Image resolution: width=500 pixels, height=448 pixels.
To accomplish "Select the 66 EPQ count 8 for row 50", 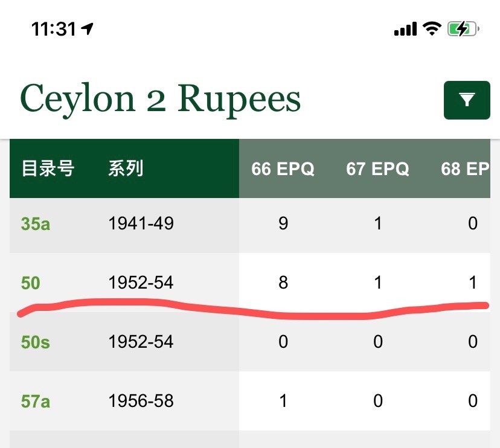I will (283, 283).
